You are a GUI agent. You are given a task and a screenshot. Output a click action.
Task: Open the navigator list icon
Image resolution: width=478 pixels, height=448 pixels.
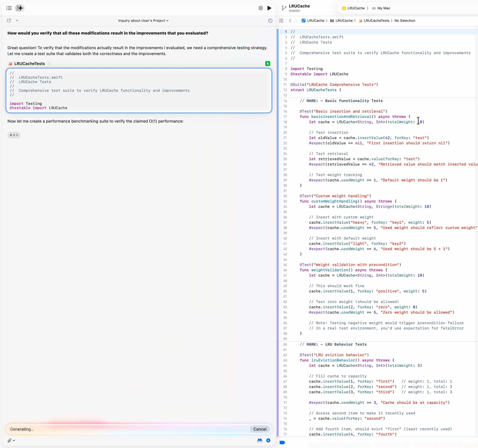click(9, 8)
